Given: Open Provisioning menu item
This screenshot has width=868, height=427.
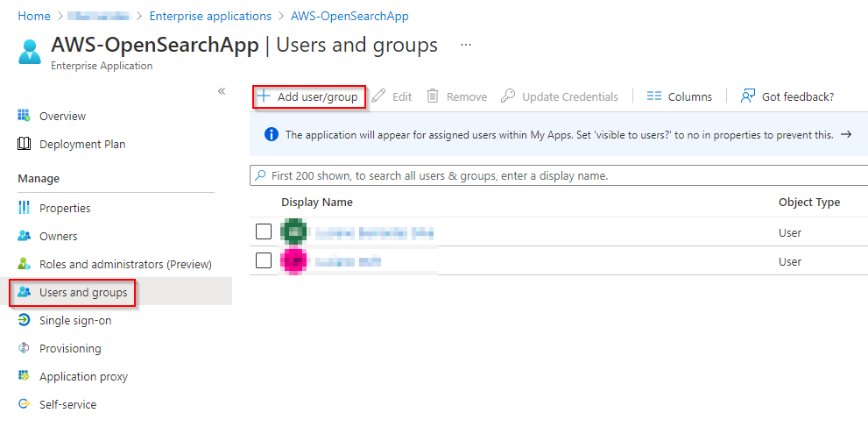Looking at the screenshot, I should tap(70, 348).
